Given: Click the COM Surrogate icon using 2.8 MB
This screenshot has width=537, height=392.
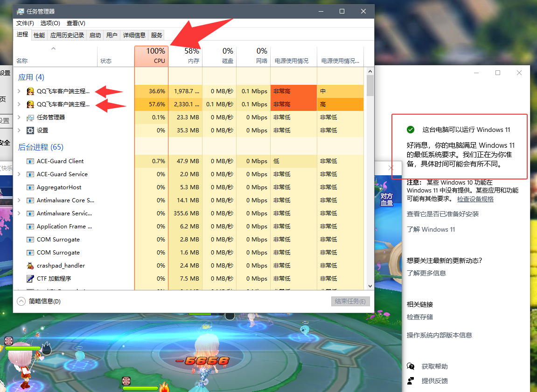Looking at the screenshot, I should click(30, 240).
